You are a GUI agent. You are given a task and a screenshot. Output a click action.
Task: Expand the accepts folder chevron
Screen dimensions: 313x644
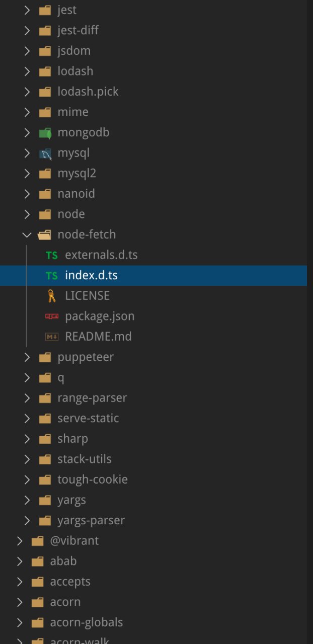tap(20, 582)
